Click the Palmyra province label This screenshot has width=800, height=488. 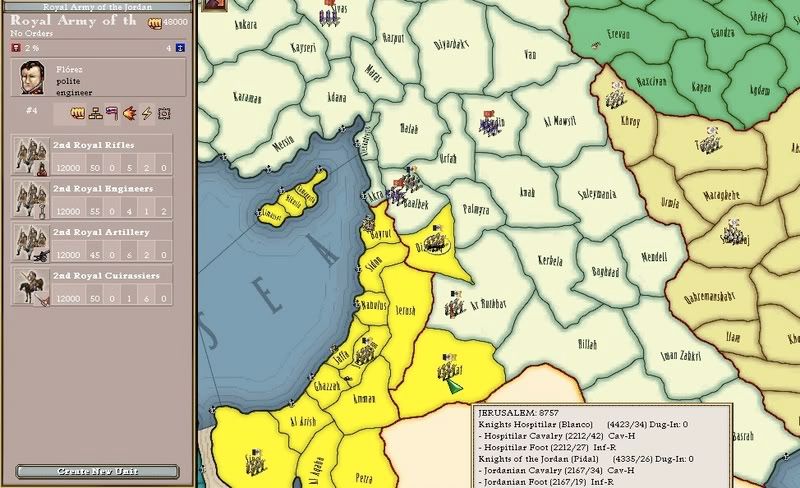476,209
